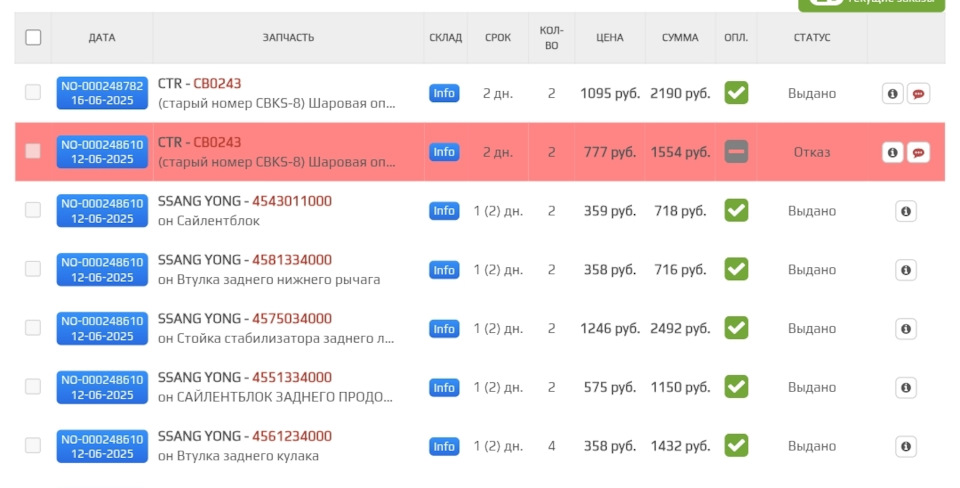Sort by ДАТА column header
The width and height of the screenshot is (960, 488).
(102, 38)
